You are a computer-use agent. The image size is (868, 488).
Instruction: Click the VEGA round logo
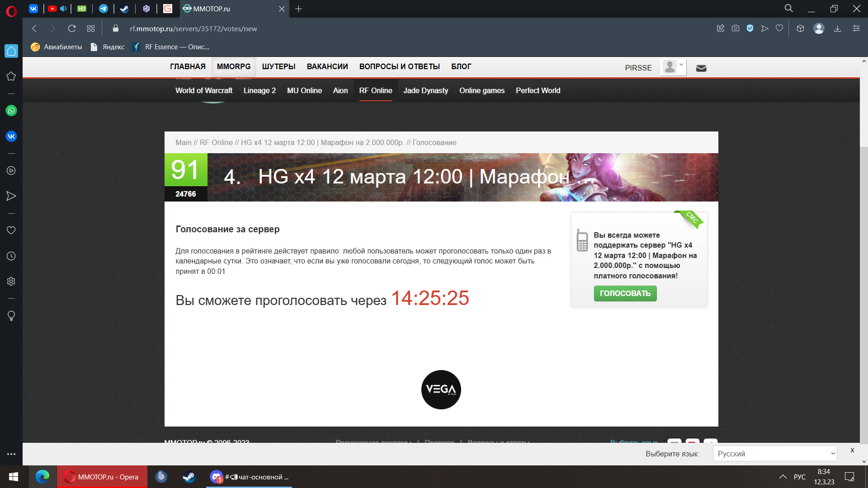[441, 389]
